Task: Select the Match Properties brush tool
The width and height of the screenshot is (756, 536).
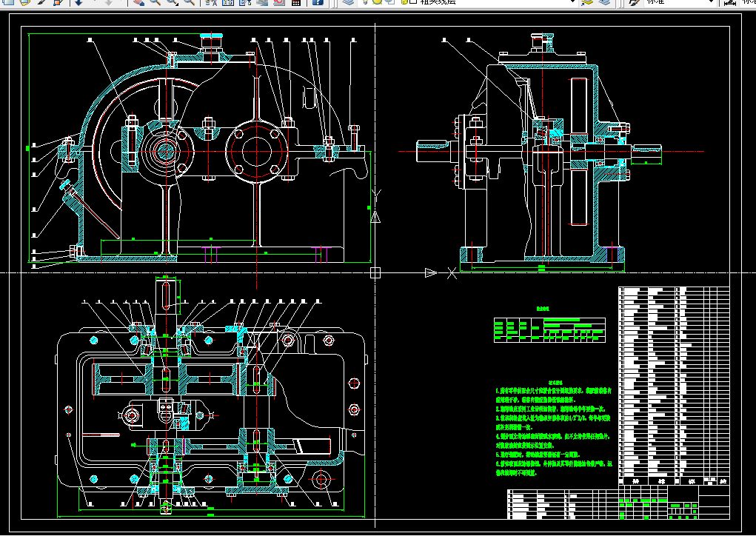Action: coord(41,2)
